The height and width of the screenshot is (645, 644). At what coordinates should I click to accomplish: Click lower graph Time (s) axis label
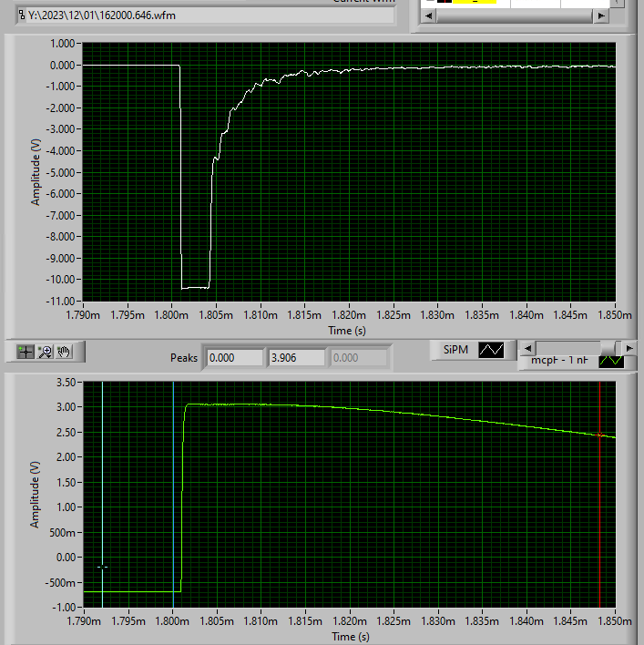click(x=351, y=637)
